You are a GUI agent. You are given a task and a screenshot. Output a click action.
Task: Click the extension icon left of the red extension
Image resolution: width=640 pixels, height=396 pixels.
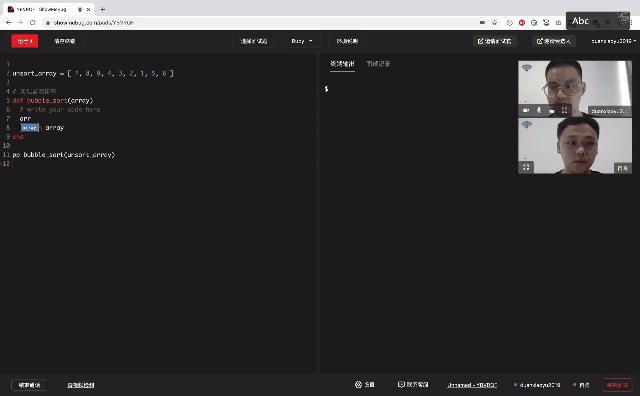click(x=509, y=23)
